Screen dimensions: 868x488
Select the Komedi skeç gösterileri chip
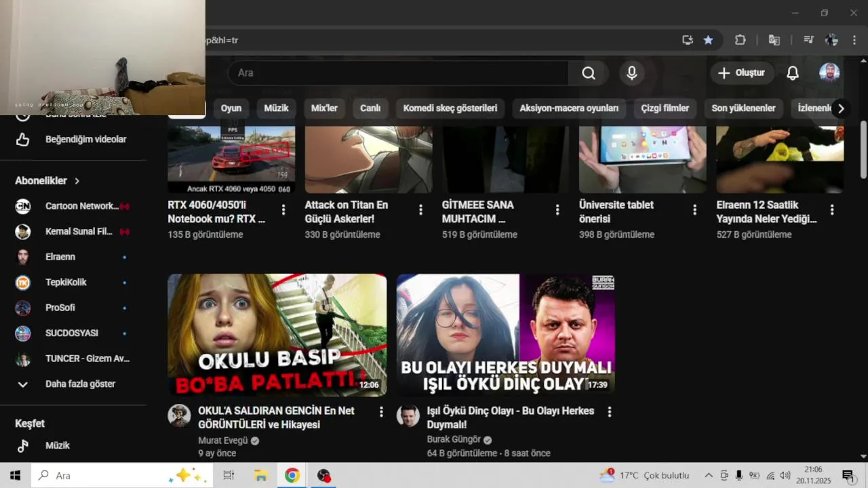pos(450,108)
